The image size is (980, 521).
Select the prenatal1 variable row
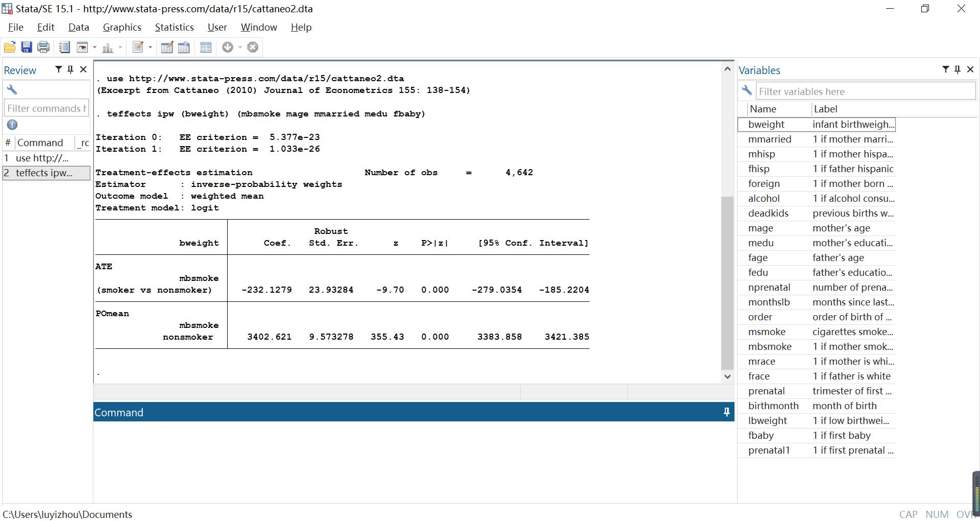point(817,451)
